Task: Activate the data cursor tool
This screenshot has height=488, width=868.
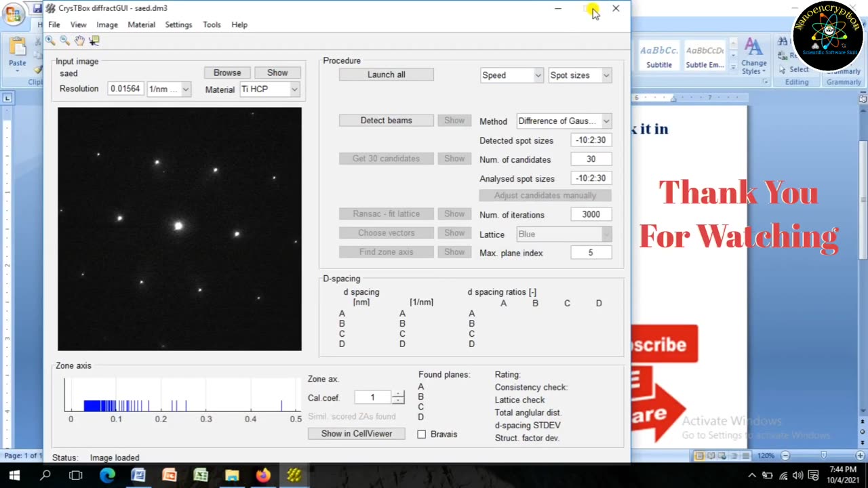Action: 94,41
